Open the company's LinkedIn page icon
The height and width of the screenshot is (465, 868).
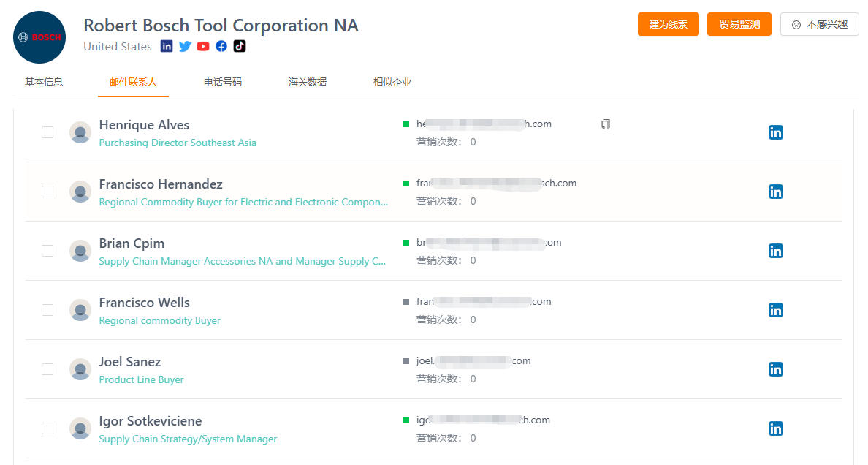coord(167,46)
